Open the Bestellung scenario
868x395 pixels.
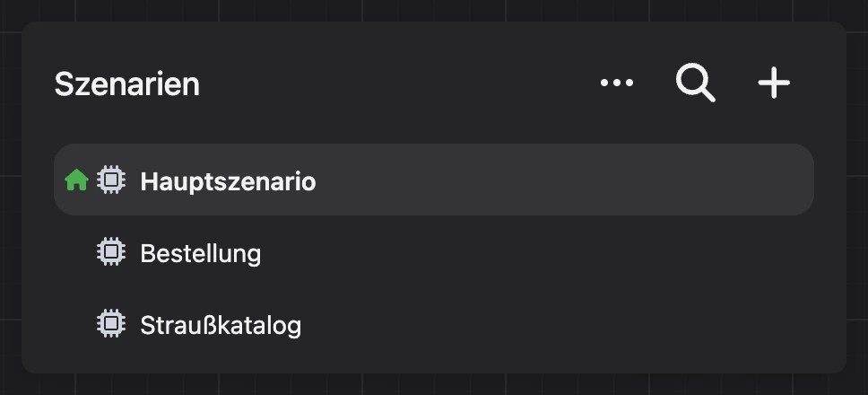click(200, 254)
